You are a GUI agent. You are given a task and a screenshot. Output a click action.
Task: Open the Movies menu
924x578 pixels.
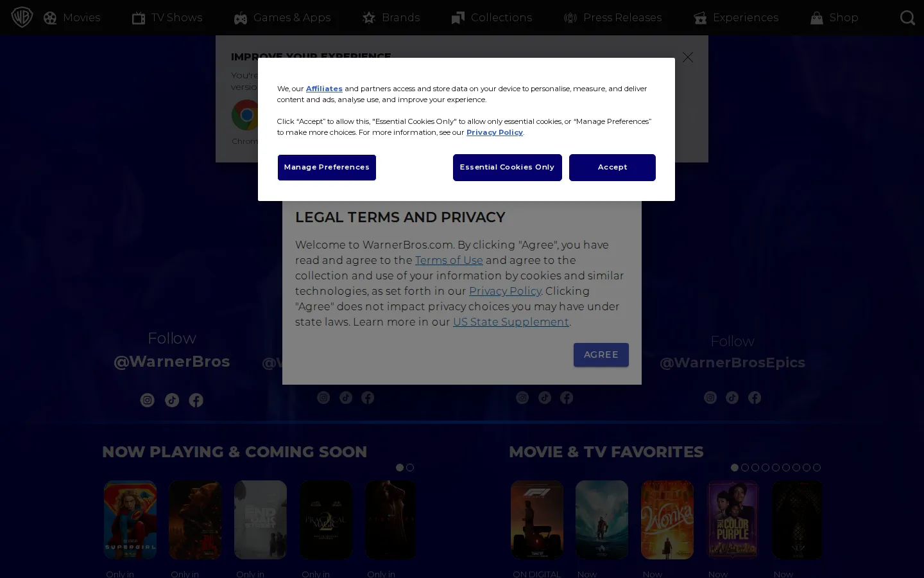point(72,17)
